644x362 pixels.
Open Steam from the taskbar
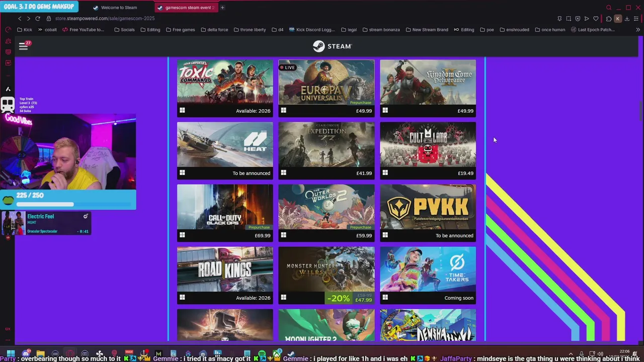click(291, 353)
